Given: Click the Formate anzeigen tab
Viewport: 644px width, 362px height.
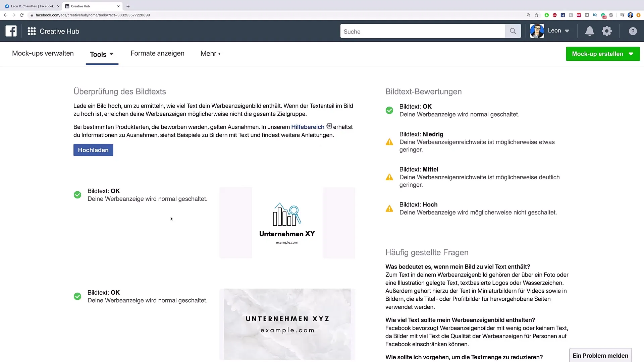Looking at the screenshot, I should click(157, 54).
